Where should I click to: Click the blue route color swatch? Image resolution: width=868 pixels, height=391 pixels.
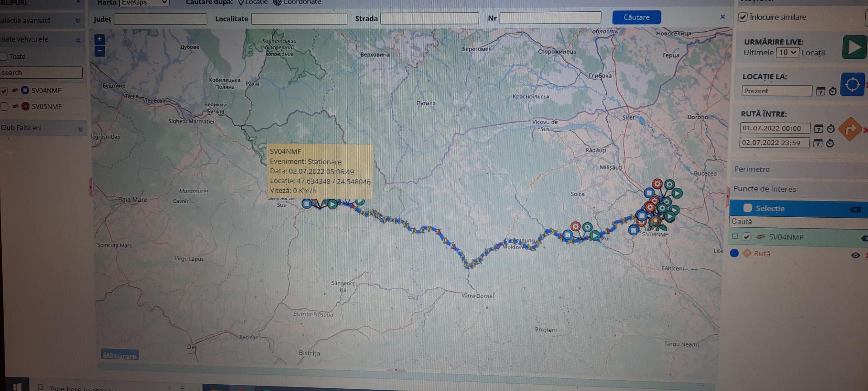[x=735, y=253]
